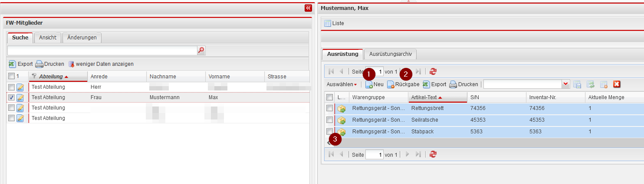Add new equipment with Neu button
The width and height of the screenshot is (644, 184).
(x=375, y=84)
